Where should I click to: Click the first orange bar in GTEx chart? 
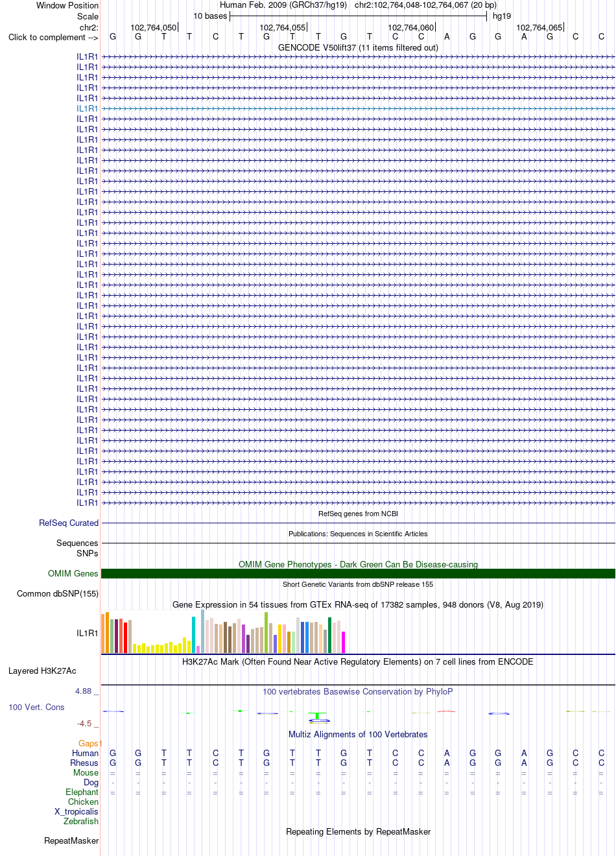(x=103, y=634)
